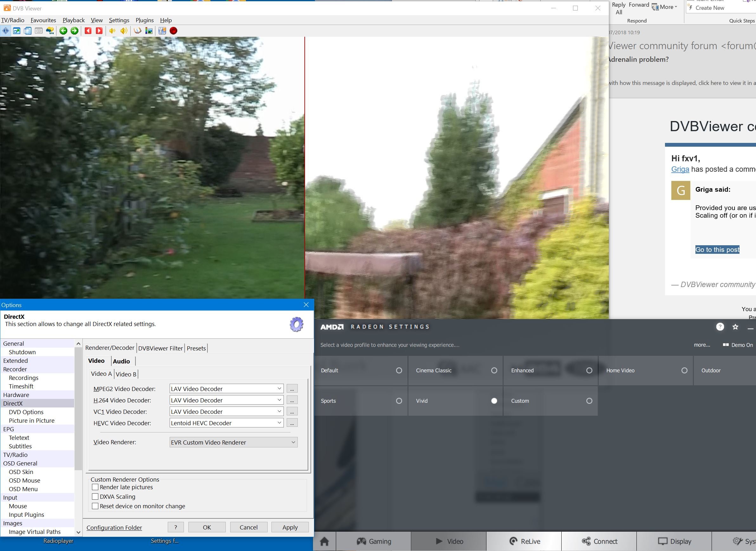Click the red previous favourite arrow icon
Screen dimensions: 756x551
point(88,31)
